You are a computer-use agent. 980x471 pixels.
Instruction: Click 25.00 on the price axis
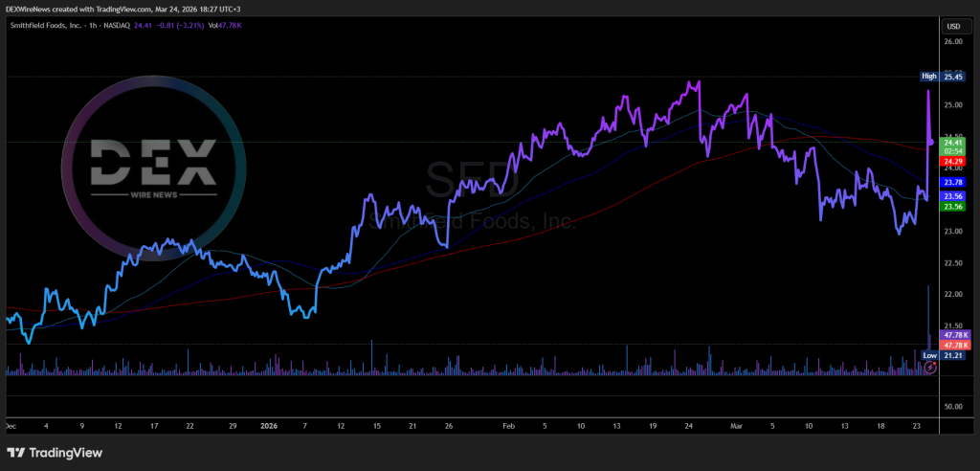click(x=953, y=104)
